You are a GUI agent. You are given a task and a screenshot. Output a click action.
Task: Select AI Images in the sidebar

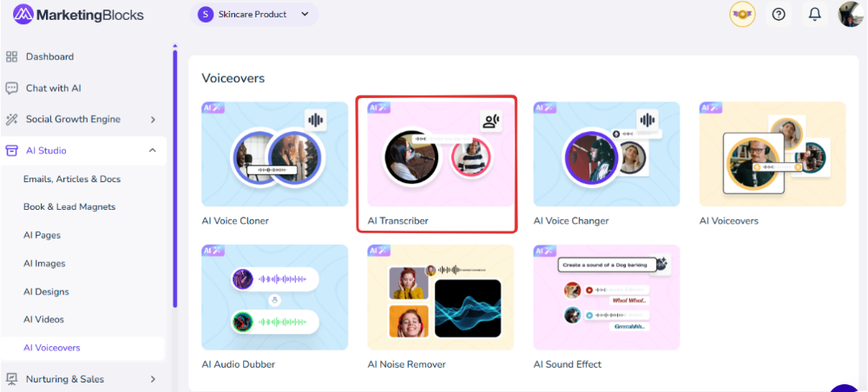[44, 264]
